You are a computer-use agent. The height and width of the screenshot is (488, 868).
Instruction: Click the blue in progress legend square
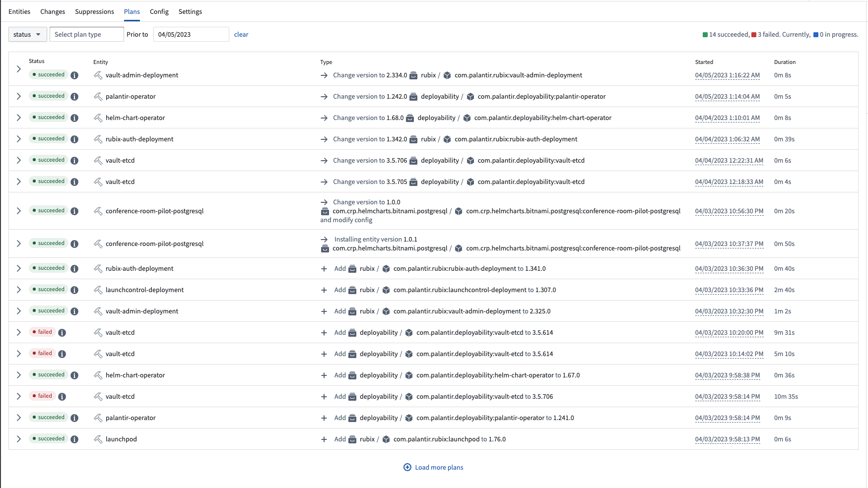pyautogui.click(x=816, y=35)
